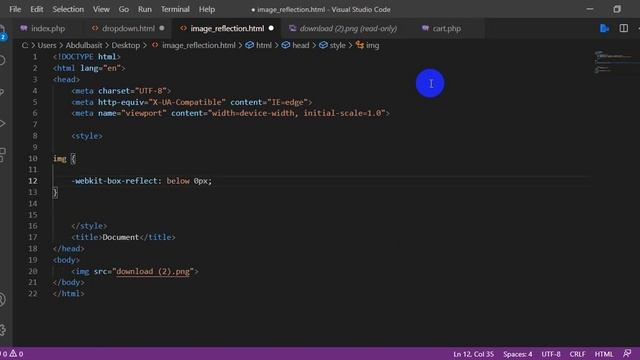Click the word Document in the title tag
The width and height of the screenshot is (640, 360).
121,237
